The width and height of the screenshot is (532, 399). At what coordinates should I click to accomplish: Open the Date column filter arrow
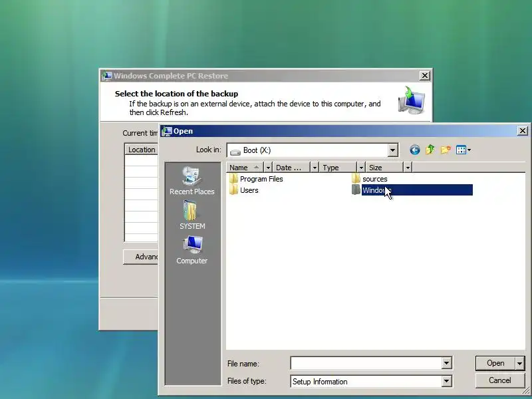(315, 168)
